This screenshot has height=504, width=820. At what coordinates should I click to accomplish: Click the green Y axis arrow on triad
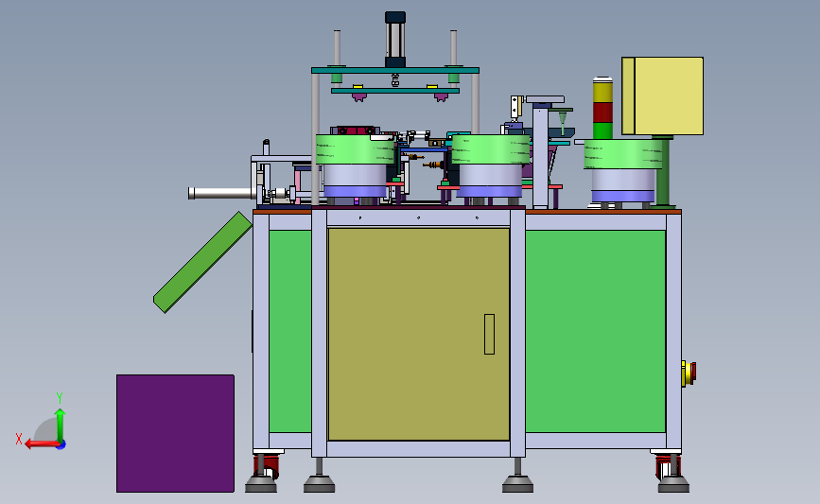click(x=61, y=425)
